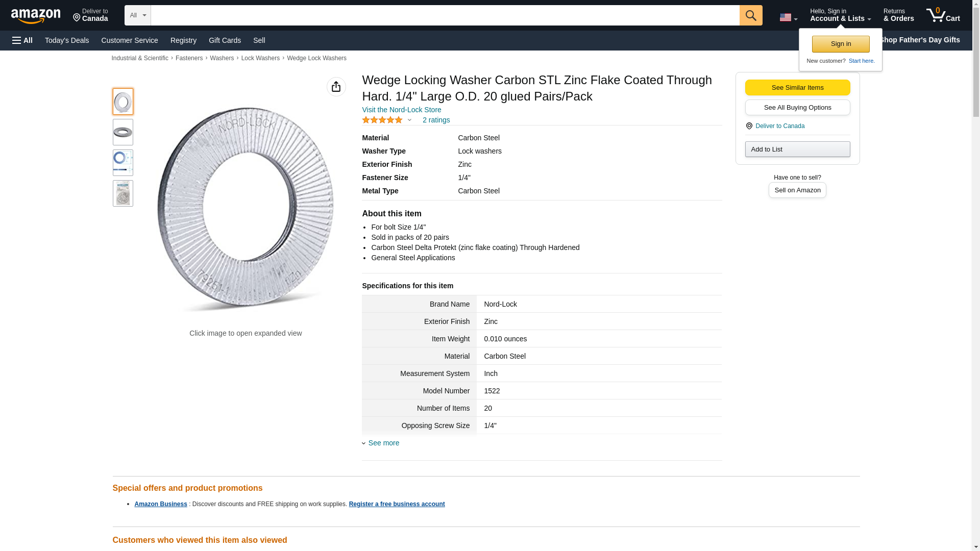Select the washer dimensions diagram thumbnail
This screenshot has width=980, height=551.
coord(122,163)
